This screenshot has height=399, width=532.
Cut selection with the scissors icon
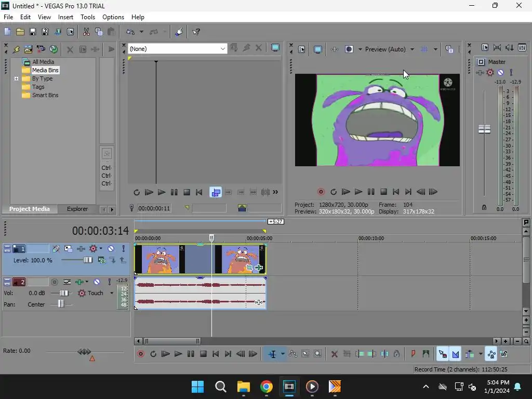click(86, 32)
